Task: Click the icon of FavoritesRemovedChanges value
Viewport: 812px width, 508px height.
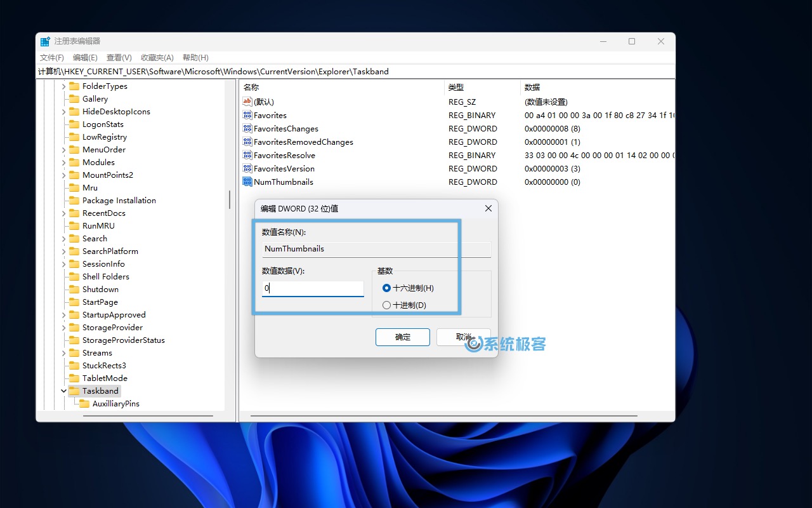Action: (247, 142)
